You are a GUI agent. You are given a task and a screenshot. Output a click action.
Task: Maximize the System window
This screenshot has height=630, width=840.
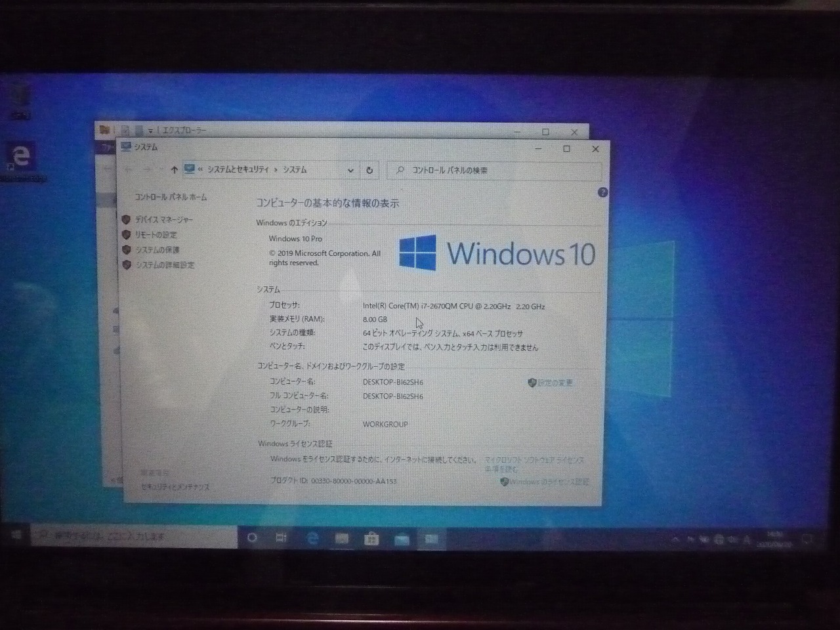coord(567,149)
